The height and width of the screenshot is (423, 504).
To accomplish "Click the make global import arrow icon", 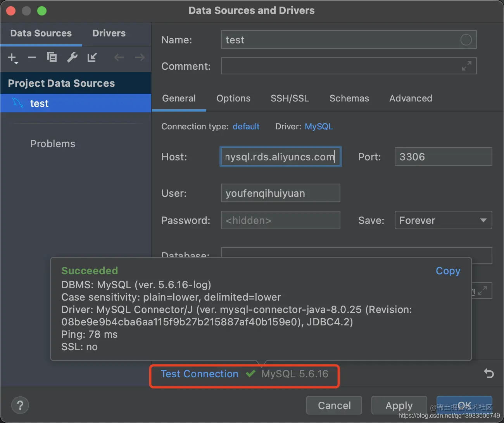I will point(92,57).
